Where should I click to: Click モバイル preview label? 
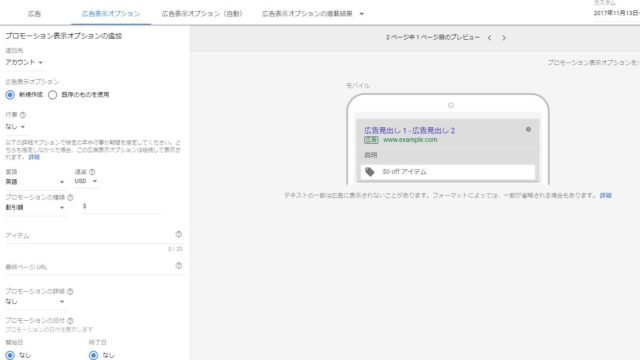(358, 85)
